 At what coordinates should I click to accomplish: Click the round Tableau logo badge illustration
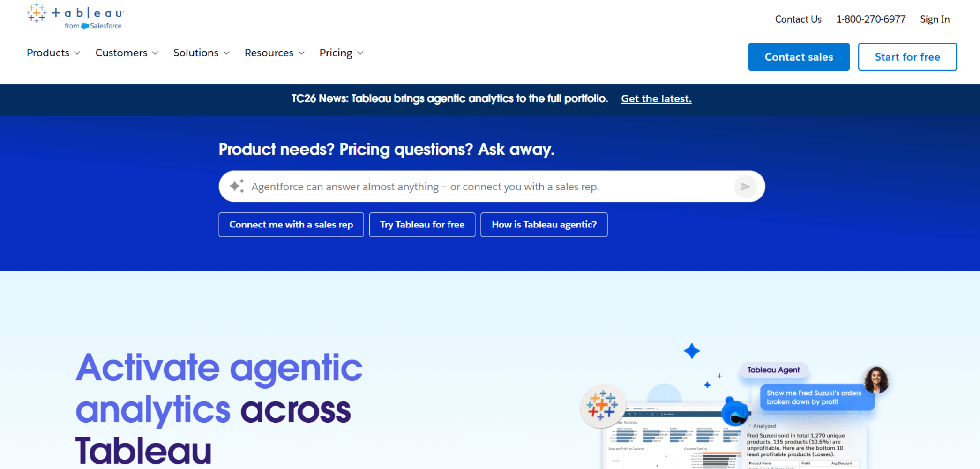pos(603,406)
